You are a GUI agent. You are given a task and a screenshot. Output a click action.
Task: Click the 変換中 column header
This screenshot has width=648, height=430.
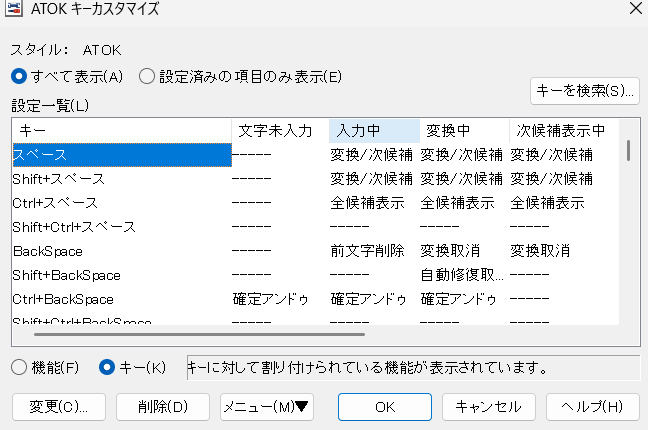pos(465,131)
